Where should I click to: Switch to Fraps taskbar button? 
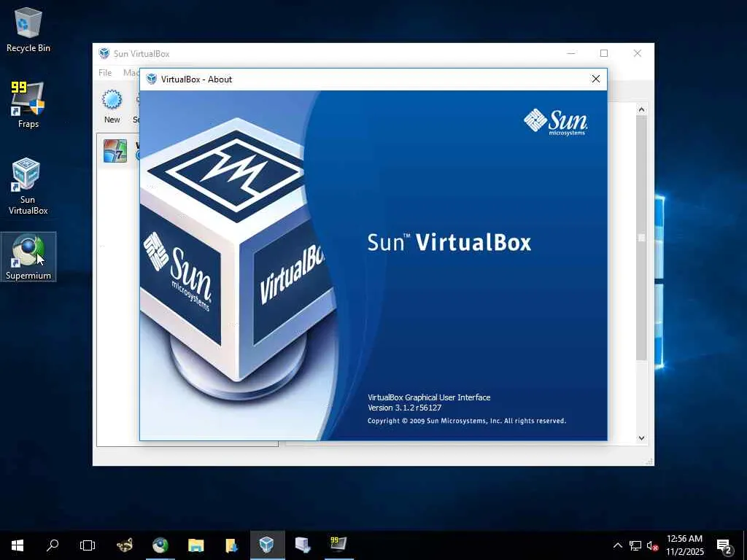338,545
